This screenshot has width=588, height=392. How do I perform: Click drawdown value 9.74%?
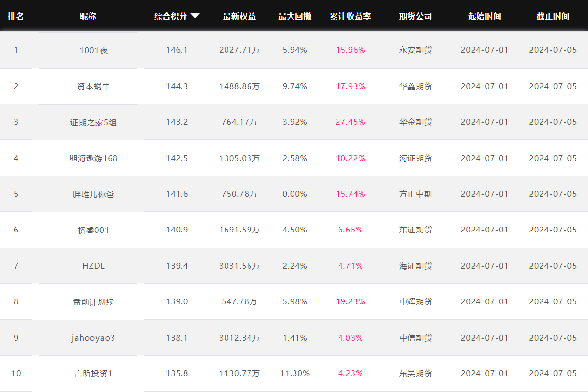[295, 86]
